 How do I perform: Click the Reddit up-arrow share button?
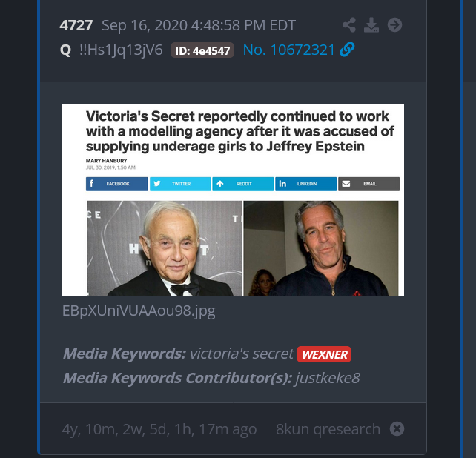pyautogui.click(x=243, y=184)
